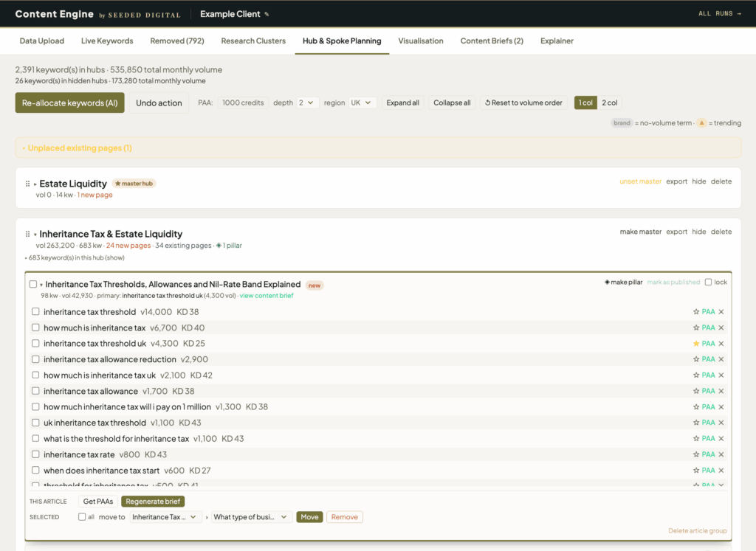Switch layout to 2 col
This screenshot has height=551, width=756.
pyautogui.click(x=609, y=103)
